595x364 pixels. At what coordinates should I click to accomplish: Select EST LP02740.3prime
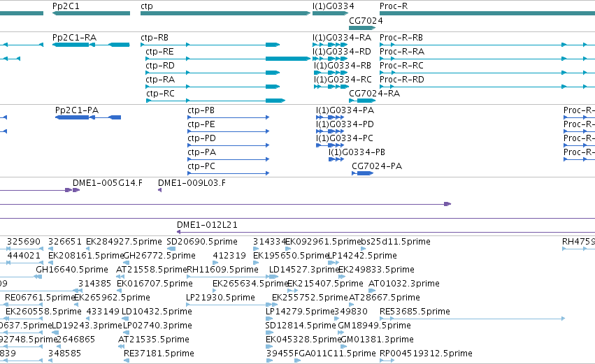click(x=157, y=326)
